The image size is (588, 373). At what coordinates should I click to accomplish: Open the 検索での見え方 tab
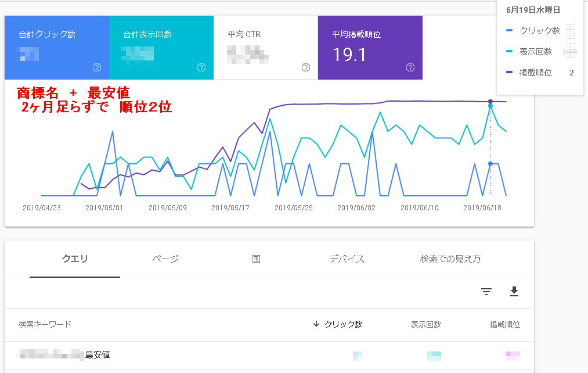(x=450, y=259)
